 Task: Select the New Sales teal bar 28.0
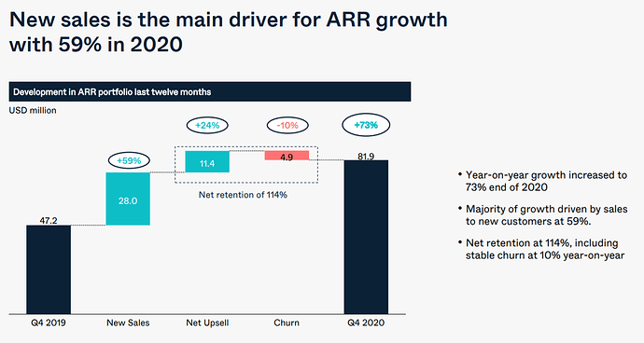(128, 199)
